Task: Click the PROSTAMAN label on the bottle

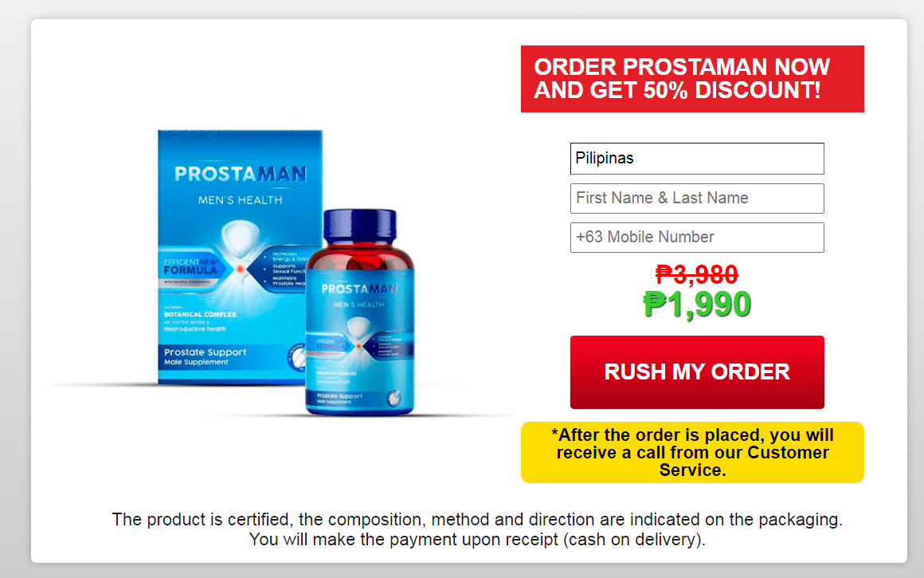Action: pyautogui.click(x=359, y=289)
